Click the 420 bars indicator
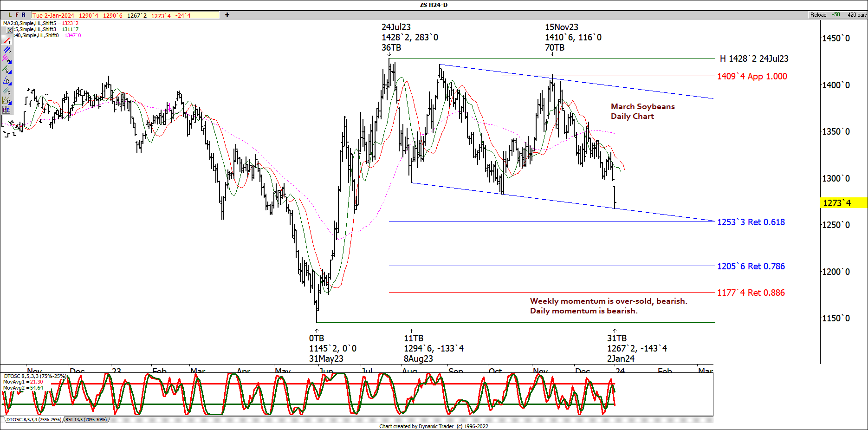Image resolution: width=868 pixels, height=430 pixels. click(857, 15)
